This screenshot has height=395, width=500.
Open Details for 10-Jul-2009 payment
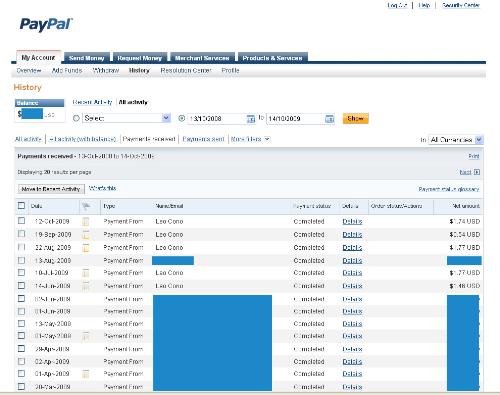[352, 273]
